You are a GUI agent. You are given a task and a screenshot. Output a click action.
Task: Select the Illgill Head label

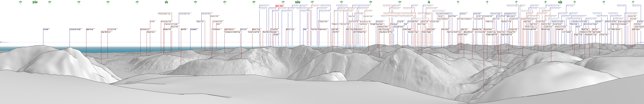[89, 30]
